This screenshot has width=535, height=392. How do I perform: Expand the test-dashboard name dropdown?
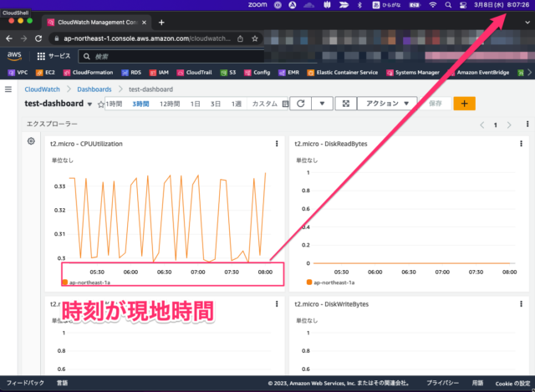[89, 104]
